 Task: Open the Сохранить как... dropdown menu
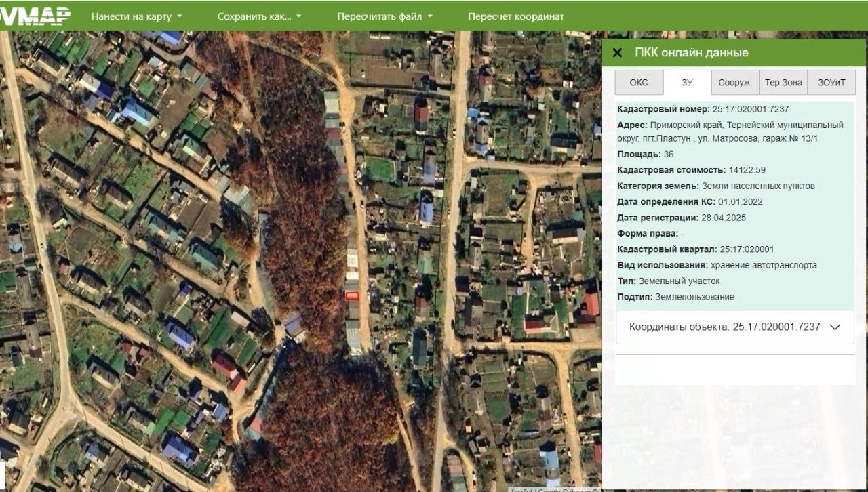(259, 16)
